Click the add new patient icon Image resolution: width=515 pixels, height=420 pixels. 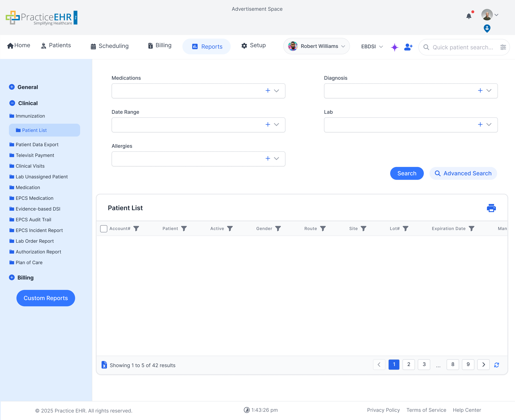click(x=408, y=47)
